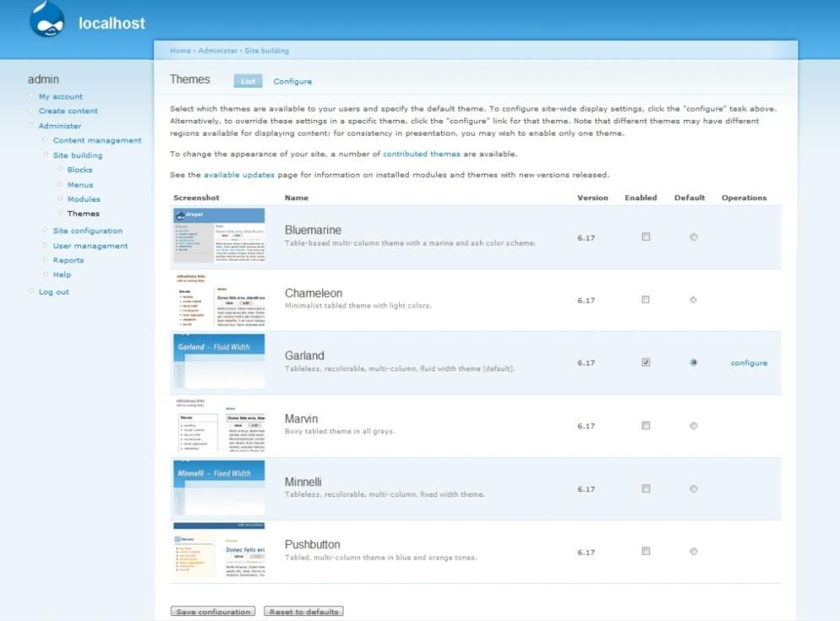Click the Screenshot column header
This screenshot has width=840, height=621.
(197, 197)
